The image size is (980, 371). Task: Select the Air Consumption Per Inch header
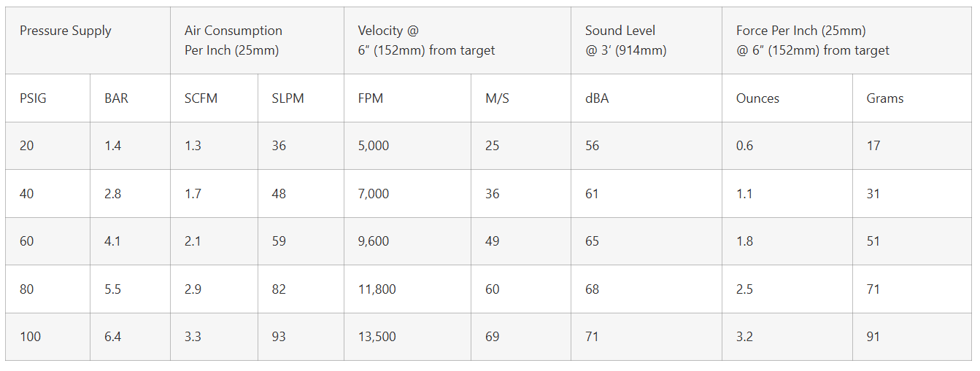[234, 41]
